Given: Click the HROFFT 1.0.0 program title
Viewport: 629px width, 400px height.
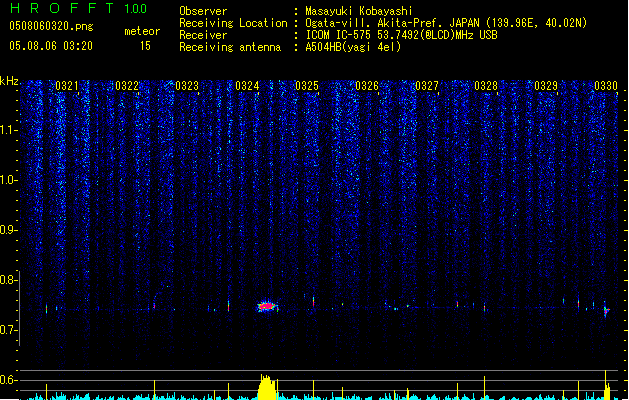Looking at the screenshot, I should click(78, 8).
